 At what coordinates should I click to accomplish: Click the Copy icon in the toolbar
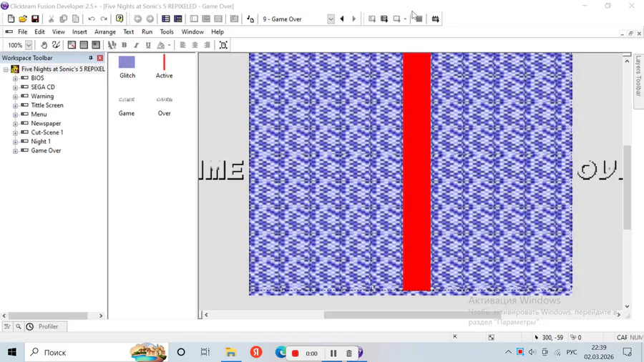63,19
